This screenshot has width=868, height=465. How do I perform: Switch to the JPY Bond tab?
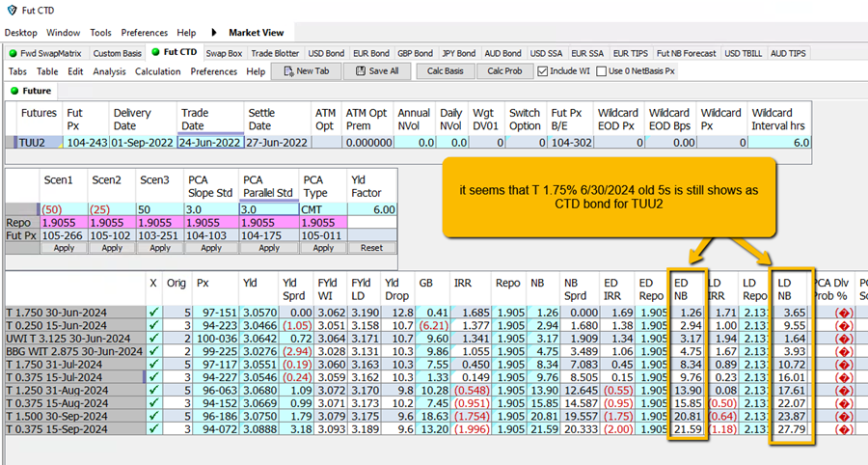(x=459, y=53)
